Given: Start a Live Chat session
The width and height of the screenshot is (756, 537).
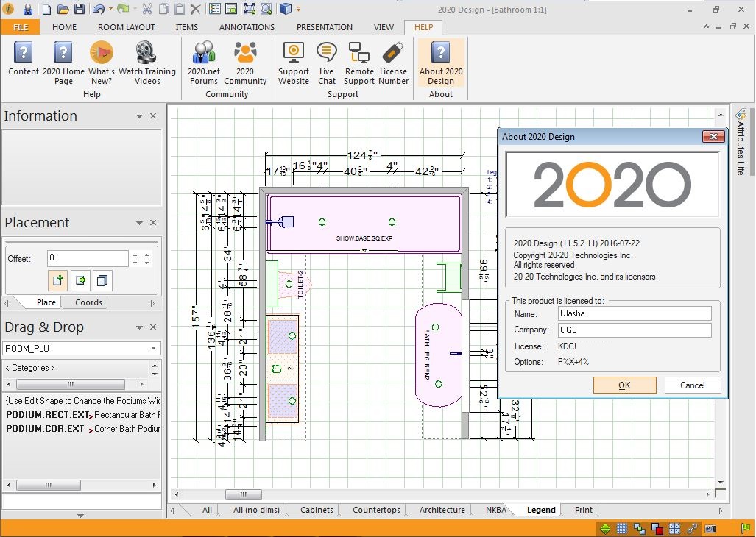Looking at the screenshot, I should point(326,63).
